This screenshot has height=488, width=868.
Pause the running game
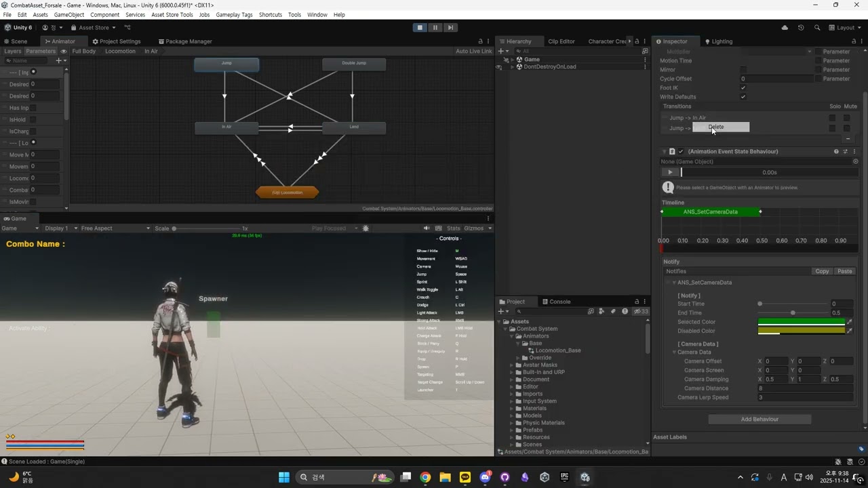pos(435,28)
